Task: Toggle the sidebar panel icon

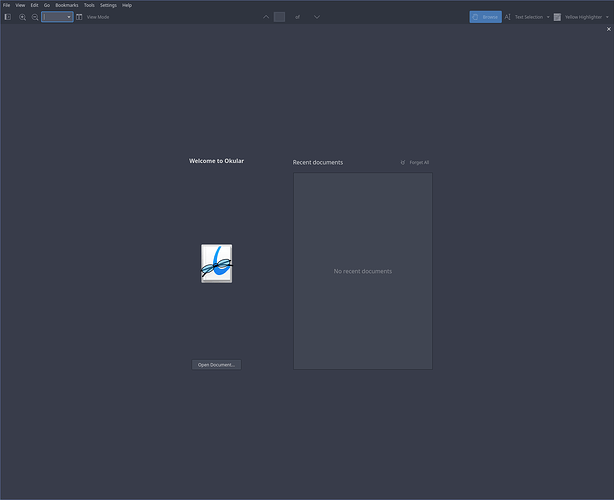Action: pyautogui.click(x=8, y=17)
